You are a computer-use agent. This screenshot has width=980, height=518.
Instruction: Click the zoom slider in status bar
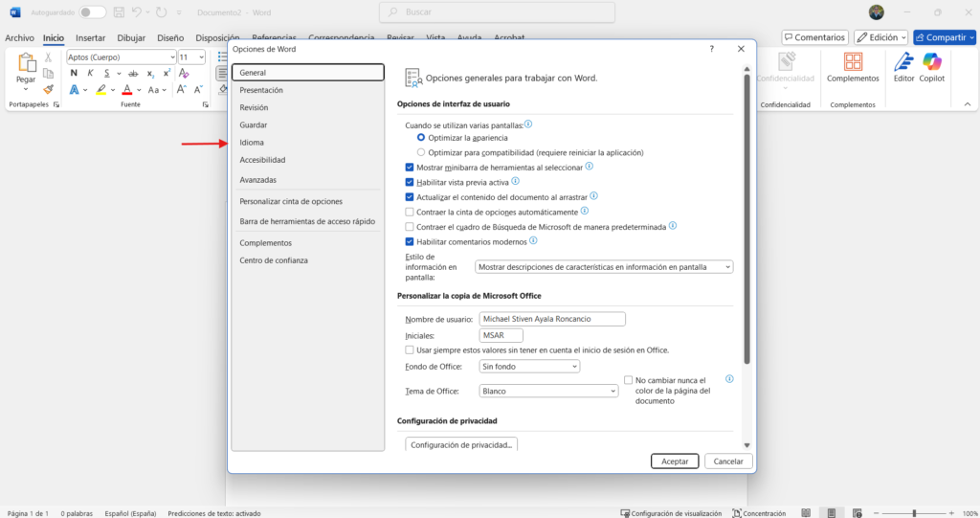click(x=913, y=513)
